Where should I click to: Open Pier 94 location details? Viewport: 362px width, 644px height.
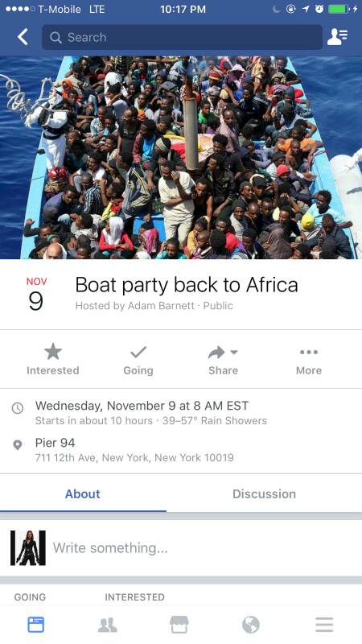click(x=181, y=450)
